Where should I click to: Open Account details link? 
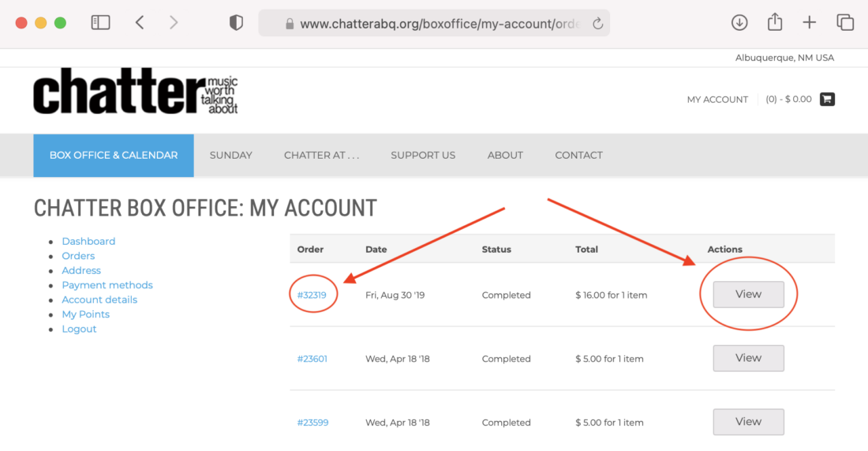click(99, 299)
